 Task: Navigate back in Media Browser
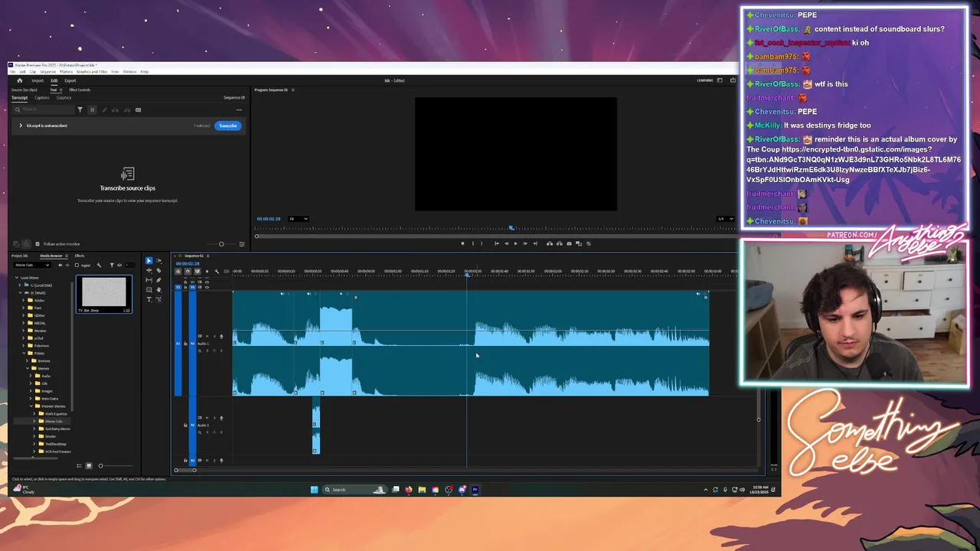(60, 265)
